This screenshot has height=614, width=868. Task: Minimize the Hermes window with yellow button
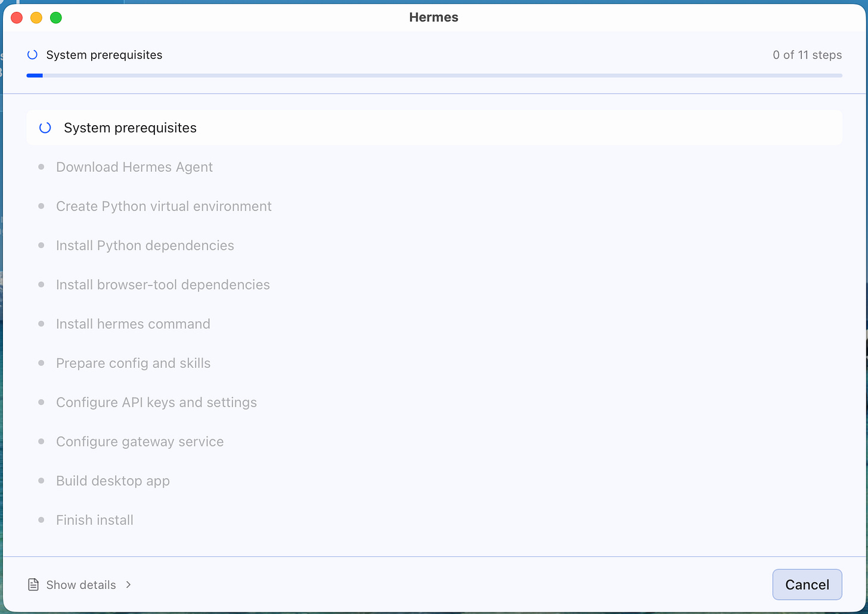36,18
